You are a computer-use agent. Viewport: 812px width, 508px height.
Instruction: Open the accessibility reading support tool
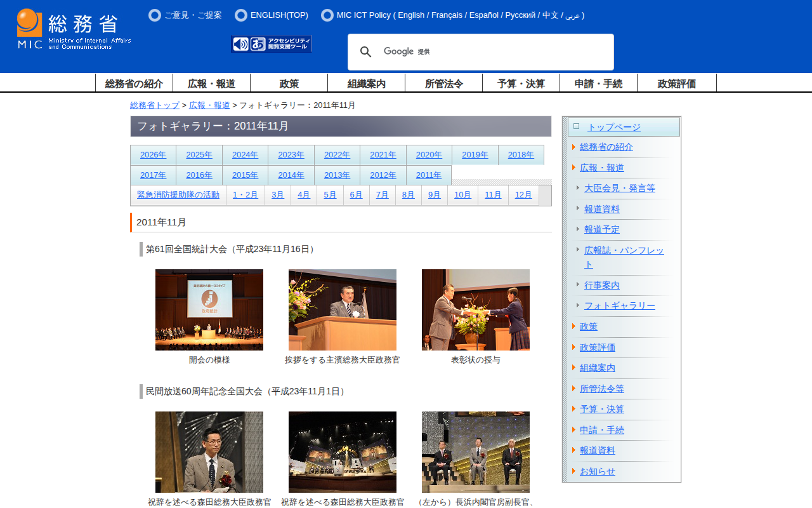pyautogui.click(x=272, y=44)
